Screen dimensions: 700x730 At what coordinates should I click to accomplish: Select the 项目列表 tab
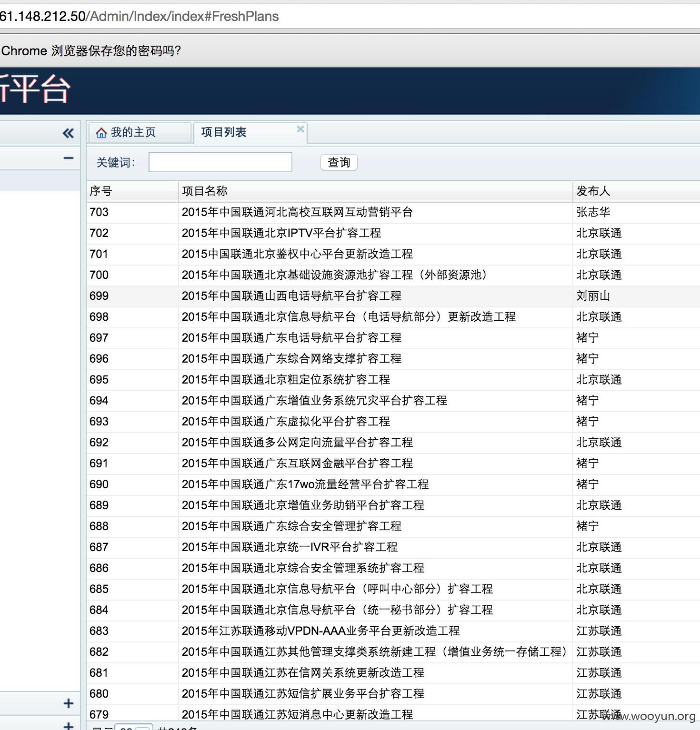[x=250, y=132]
